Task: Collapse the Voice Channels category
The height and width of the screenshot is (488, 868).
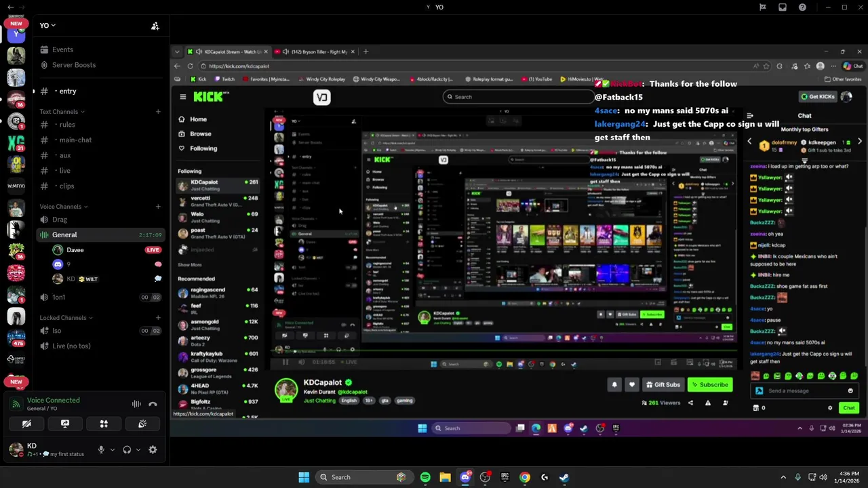Action: pos(64,207)
